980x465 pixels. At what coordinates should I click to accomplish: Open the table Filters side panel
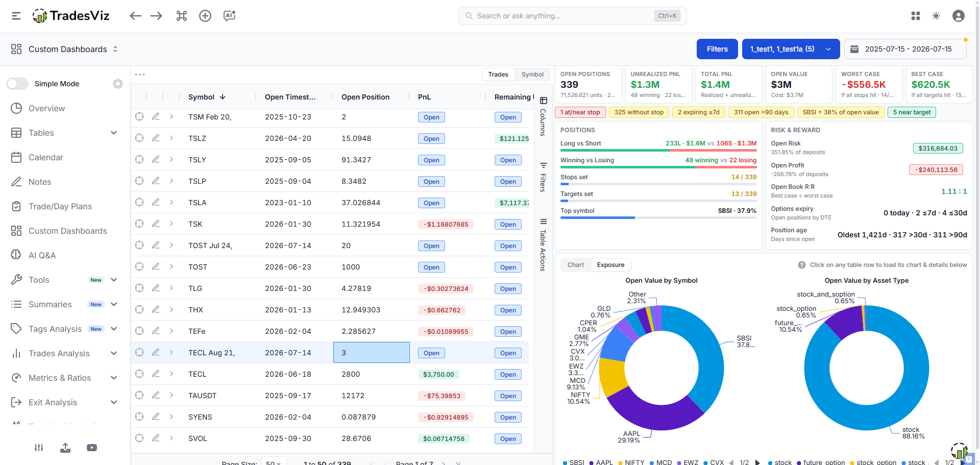(543, 177)
